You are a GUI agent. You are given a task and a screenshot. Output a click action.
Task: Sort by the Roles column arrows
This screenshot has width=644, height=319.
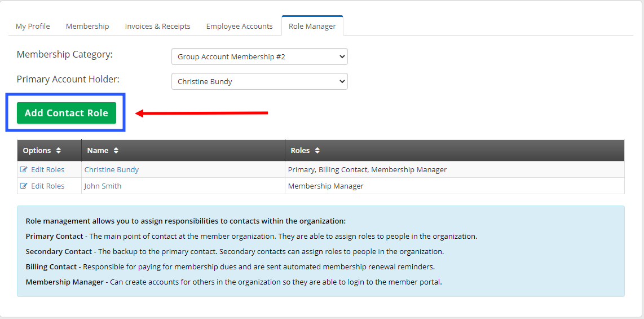pos(317,150)
